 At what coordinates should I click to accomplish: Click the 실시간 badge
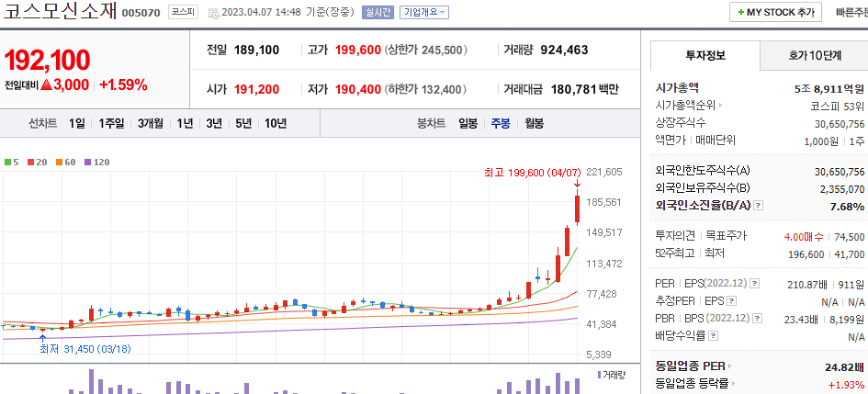(378, 12)
